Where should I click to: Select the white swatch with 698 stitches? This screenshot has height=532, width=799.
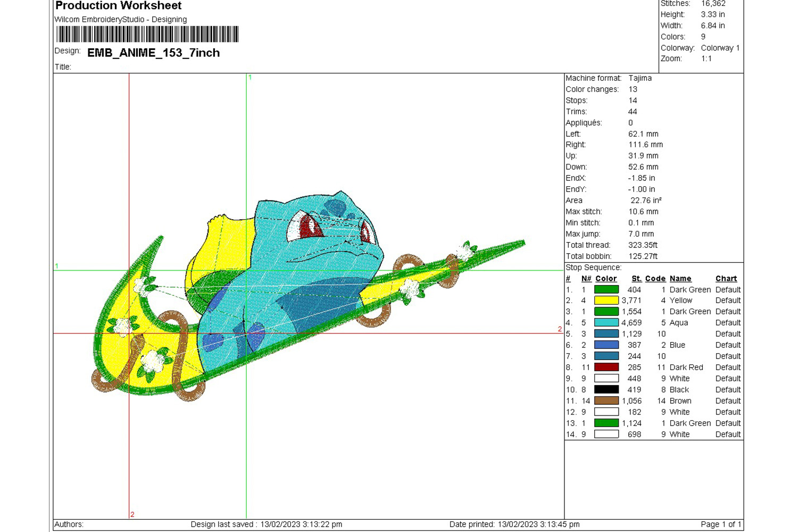[x=606, y=434]
